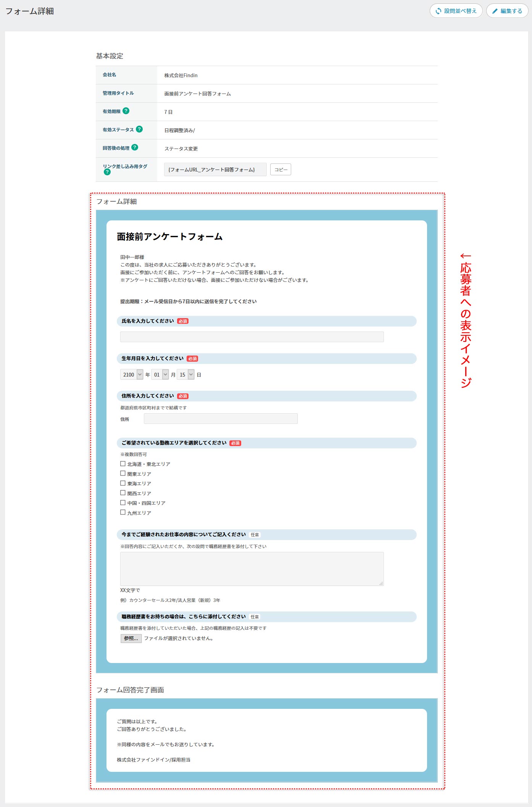Image resolution: width=532 pixels, height=807 pixels.
Task: Click the help icon next to 有効期限
Action: coord(126,111)
